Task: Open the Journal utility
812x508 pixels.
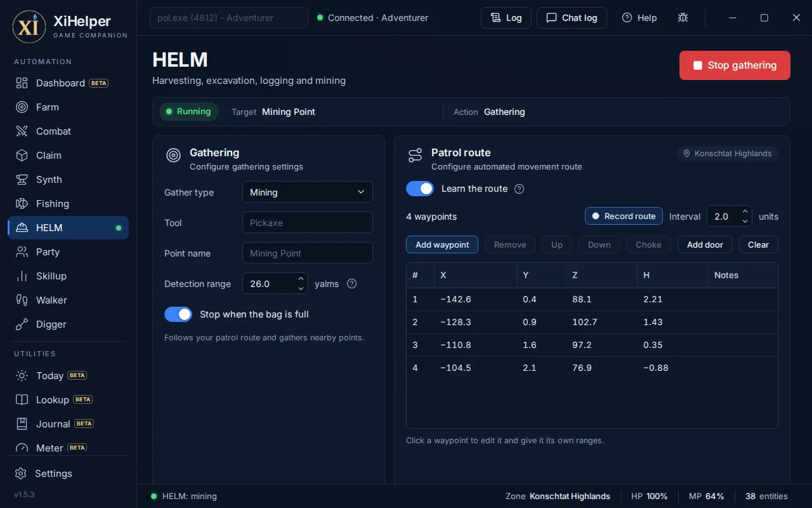Action: [69, 424]
